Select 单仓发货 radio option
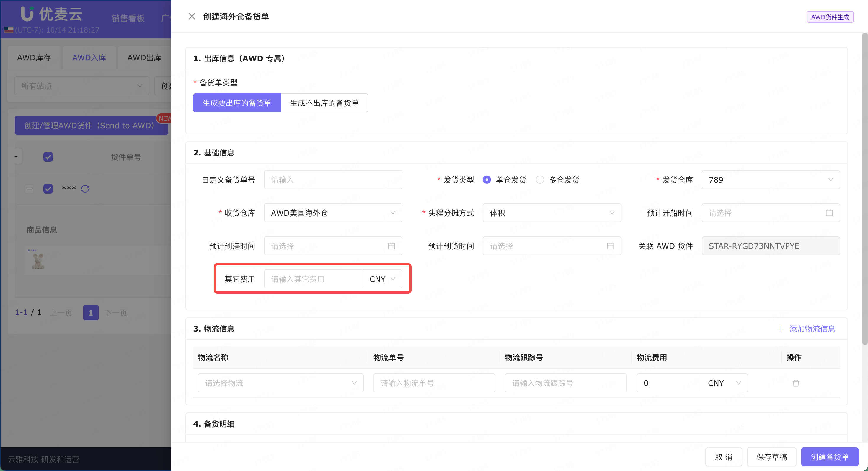The width and height of the screenshot is (868, 471). tap(487, 180)
